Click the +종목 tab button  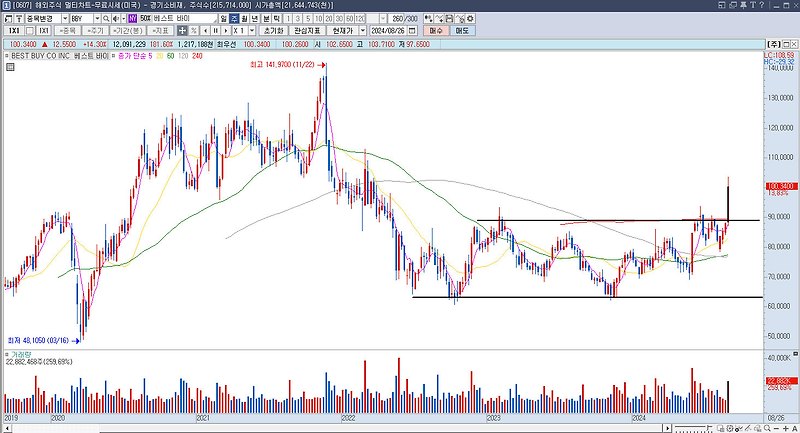[68, 31]
